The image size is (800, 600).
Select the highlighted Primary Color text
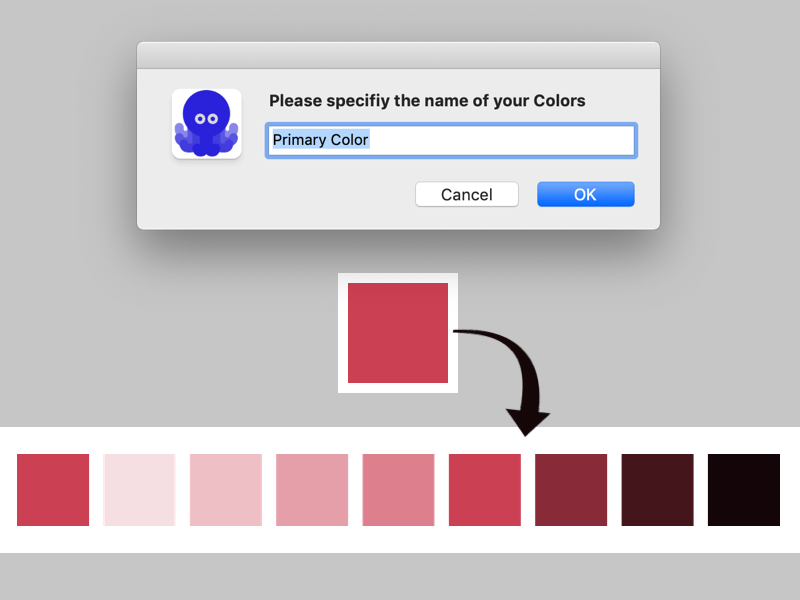click(x=316, y=140)
